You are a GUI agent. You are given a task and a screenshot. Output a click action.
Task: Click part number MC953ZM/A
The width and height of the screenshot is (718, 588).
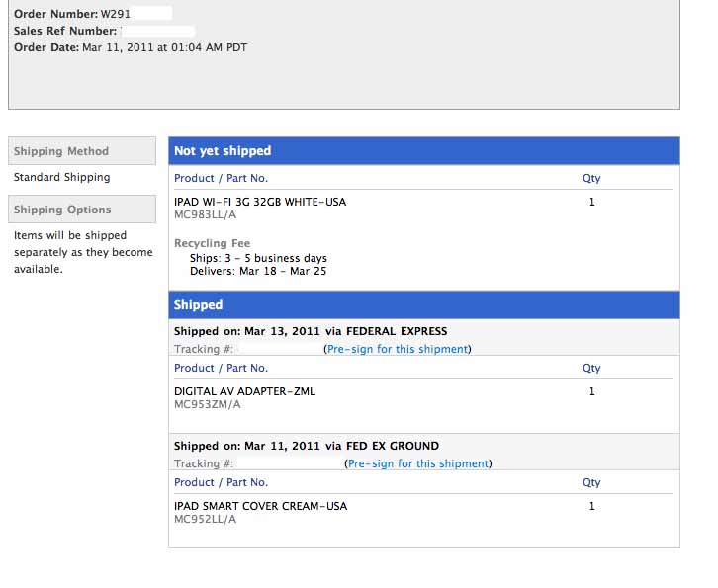[208, 404]
